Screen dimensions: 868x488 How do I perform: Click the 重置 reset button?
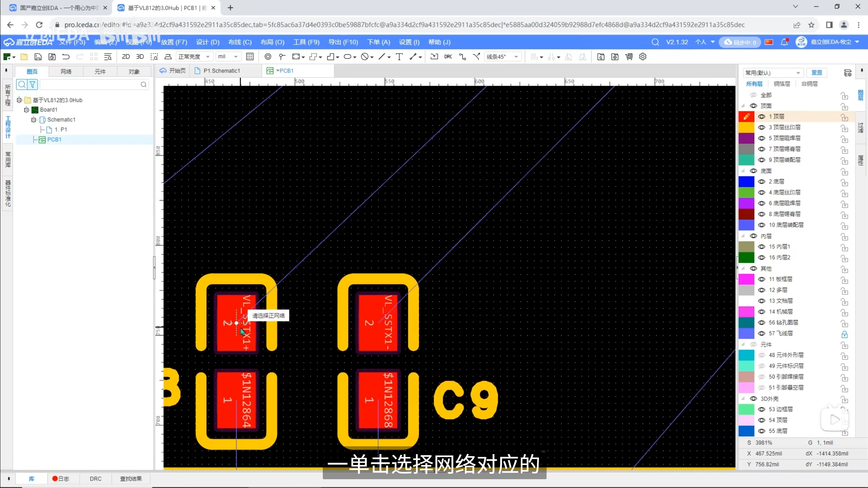pyautogui.click(x=816, y=73)
